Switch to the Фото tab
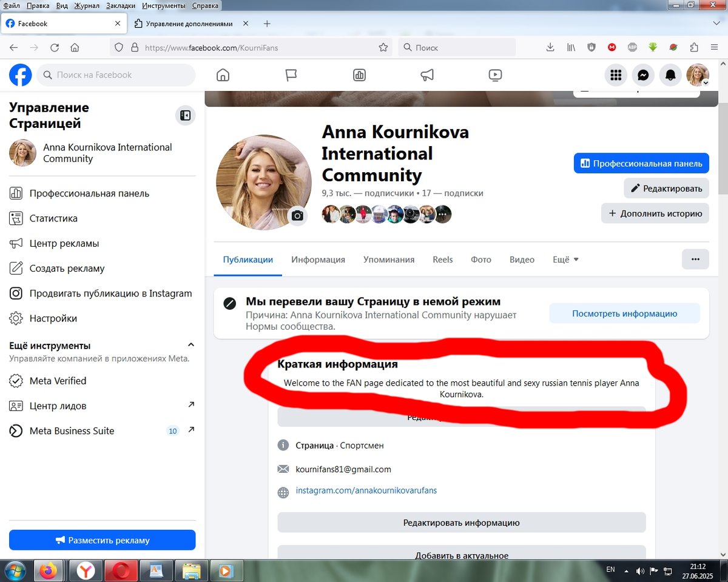728x582 pixels. click(481, 259)
